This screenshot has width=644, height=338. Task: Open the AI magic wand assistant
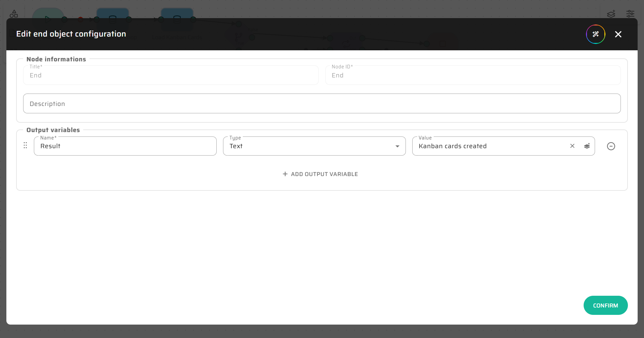click(595, 34)
